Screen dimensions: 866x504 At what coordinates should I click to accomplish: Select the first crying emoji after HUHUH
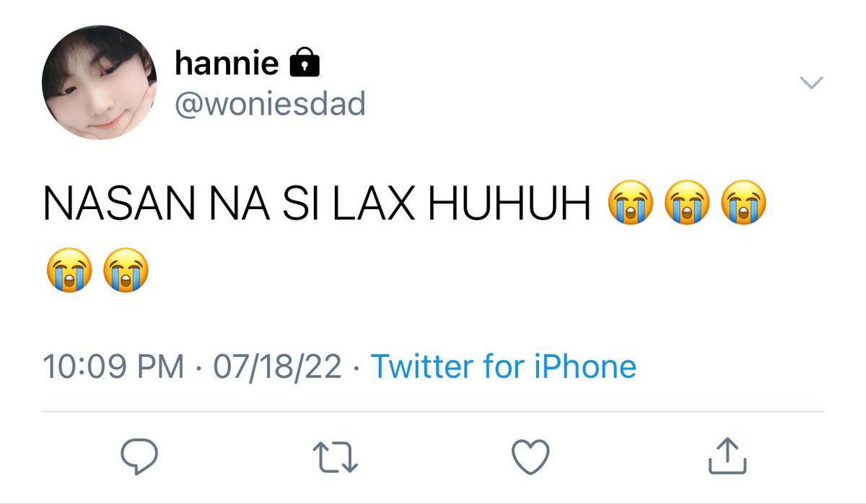pos(630,205)
